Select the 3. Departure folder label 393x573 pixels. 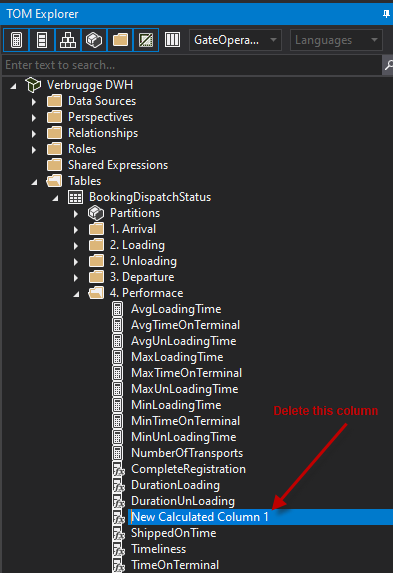pos(142,277)
